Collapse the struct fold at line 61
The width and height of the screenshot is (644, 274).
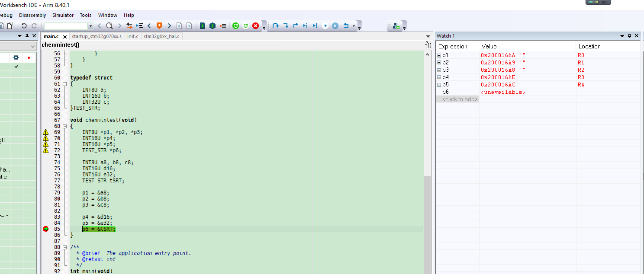pyautogui.click(x=64, y=84)
